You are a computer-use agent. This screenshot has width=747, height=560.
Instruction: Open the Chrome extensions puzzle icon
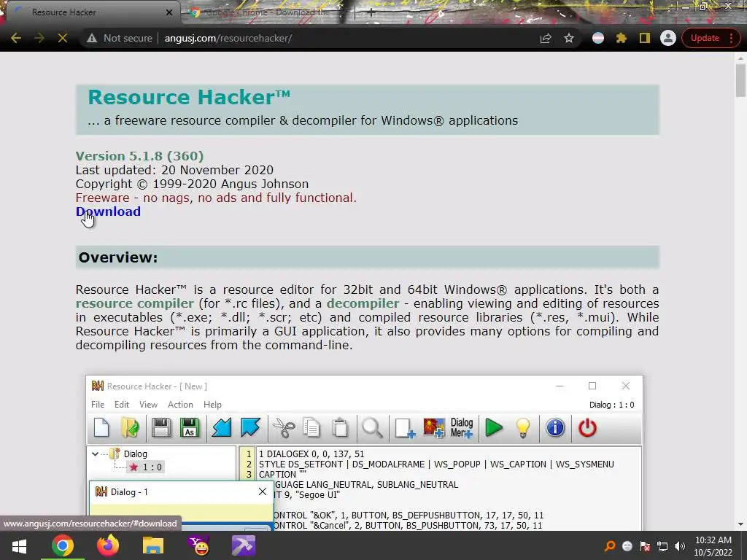click(622, 38)
